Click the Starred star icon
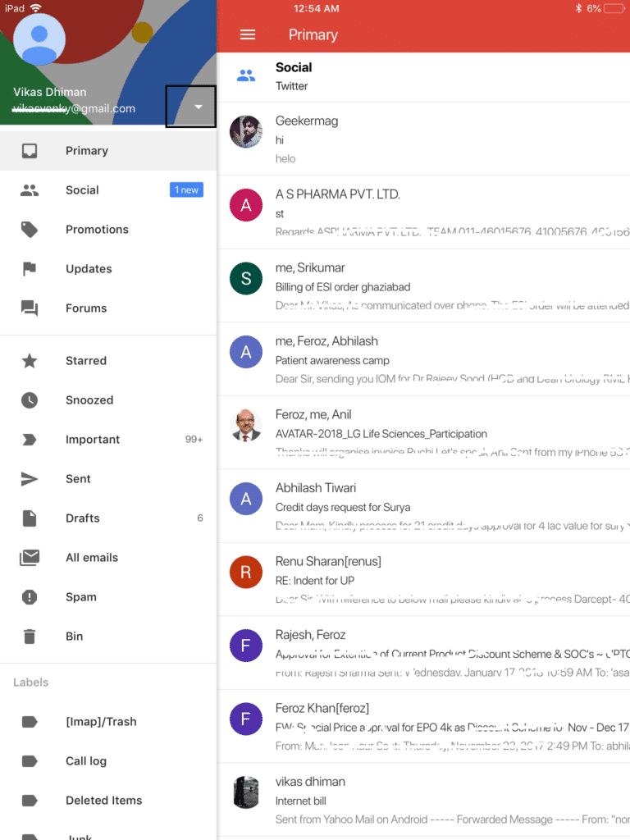 (30, 361)
